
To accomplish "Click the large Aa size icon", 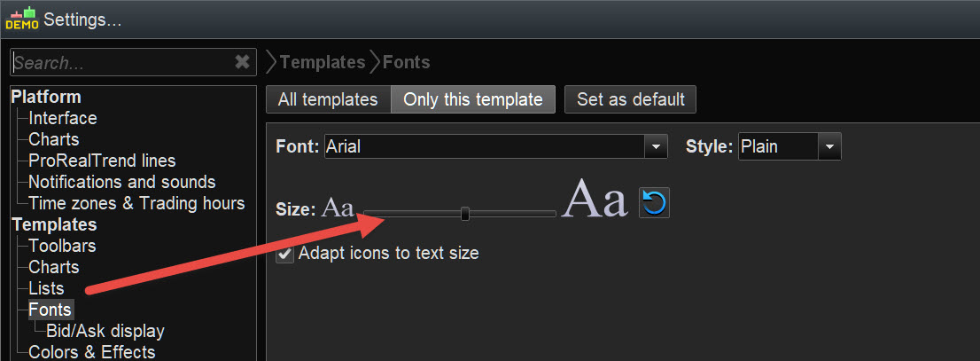I will coord(595,198).
